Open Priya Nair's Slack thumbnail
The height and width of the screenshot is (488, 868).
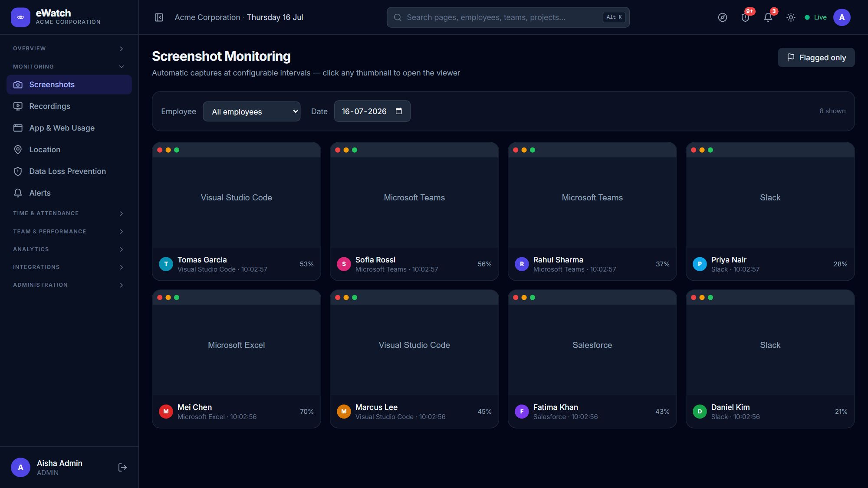tap(770, 195)
